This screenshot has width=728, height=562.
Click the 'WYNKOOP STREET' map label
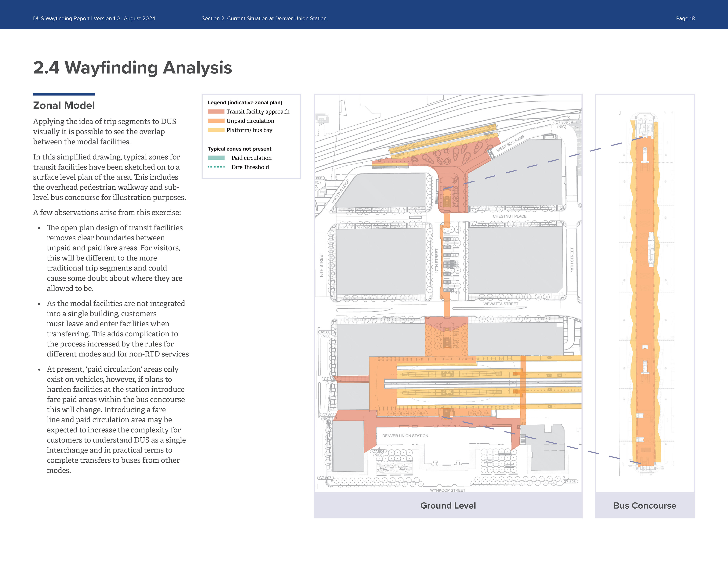point(448,490)
